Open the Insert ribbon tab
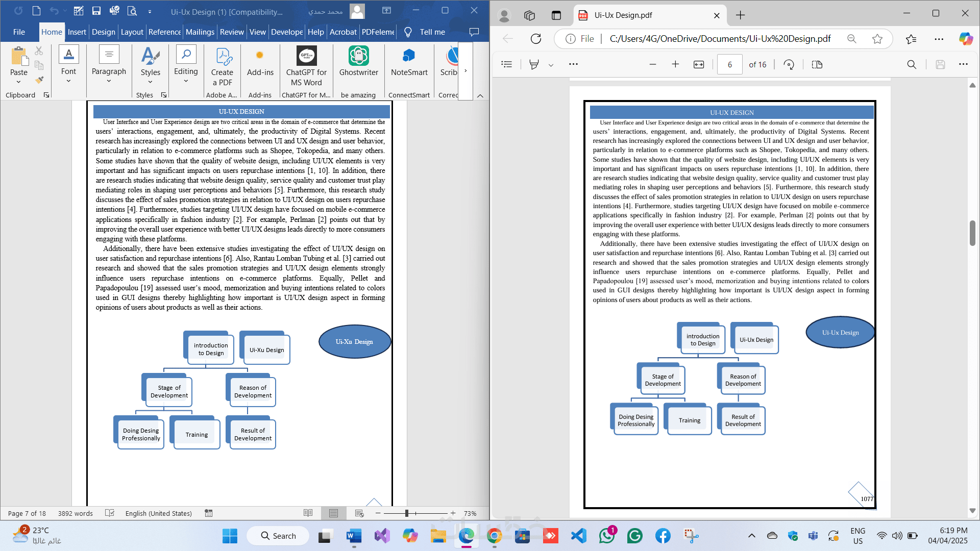980x551 pixels. [77, 32]
